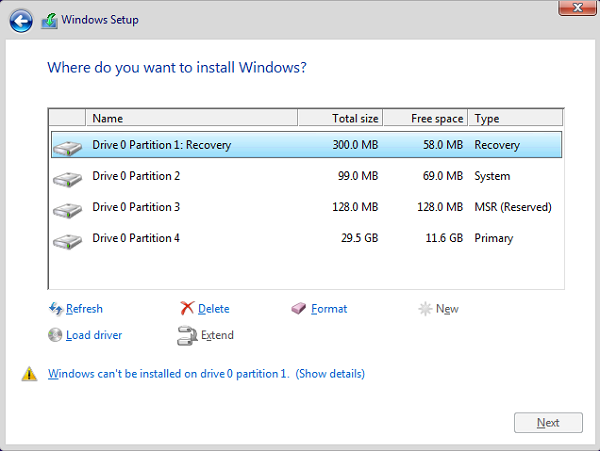Click the yellow warning triangle icon
Image resolution: width=600 pixels, height=451 pixels.
(29, 374)
